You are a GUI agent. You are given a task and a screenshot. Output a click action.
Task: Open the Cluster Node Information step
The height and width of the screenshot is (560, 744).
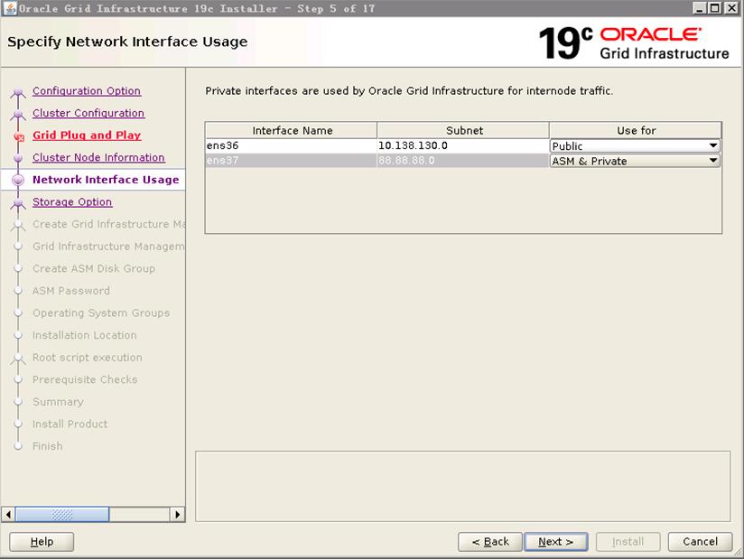(x=98, y=157)
